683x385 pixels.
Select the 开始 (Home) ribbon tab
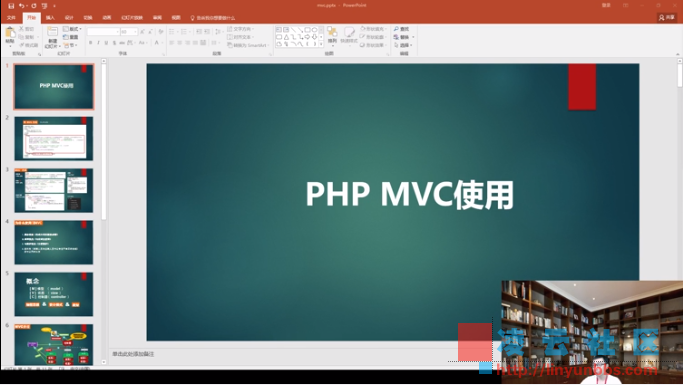[x=31, y=18]
